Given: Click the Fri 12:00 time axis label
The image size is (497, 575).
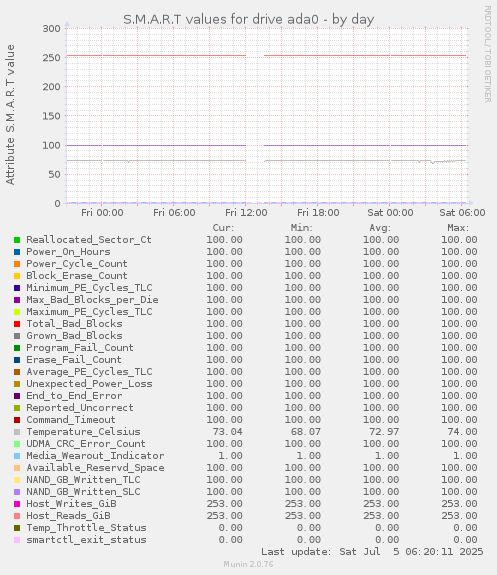Looking at the screenshot, I should 246,213.
